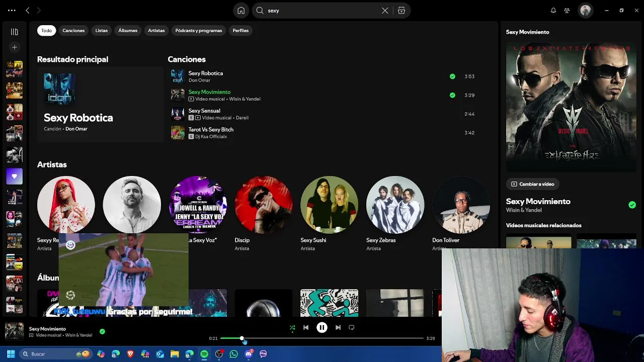Viewport: 644px width, 362px height.
Task: Open Don Omar link in top result
Action: click(76, 129)
